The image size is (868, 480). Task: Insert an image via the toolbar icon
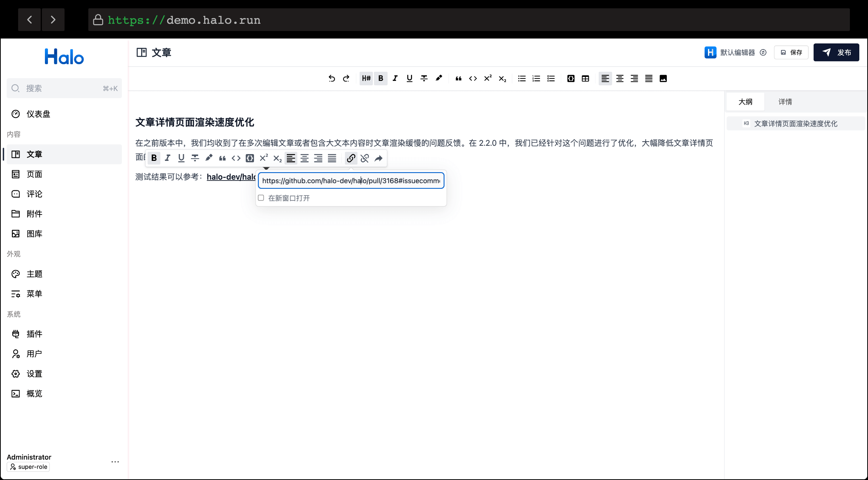click(663, 78)
